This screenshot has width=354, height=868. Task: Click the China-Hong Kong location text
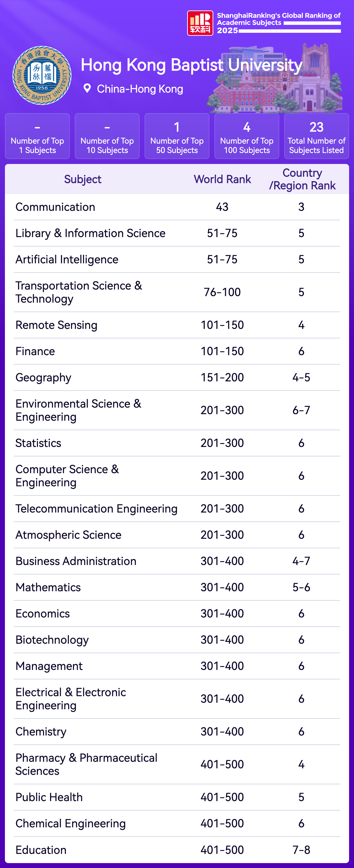(x=140, y=89)
